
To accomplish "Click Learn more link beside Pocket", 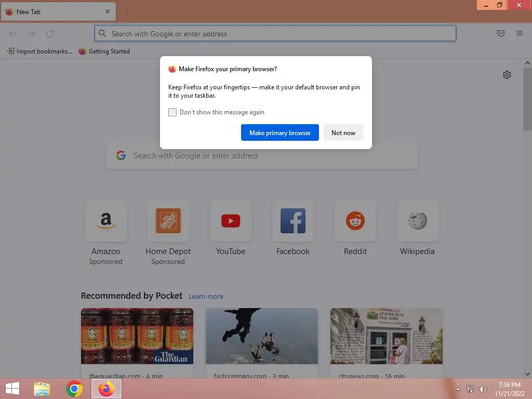I will [206, 296].
